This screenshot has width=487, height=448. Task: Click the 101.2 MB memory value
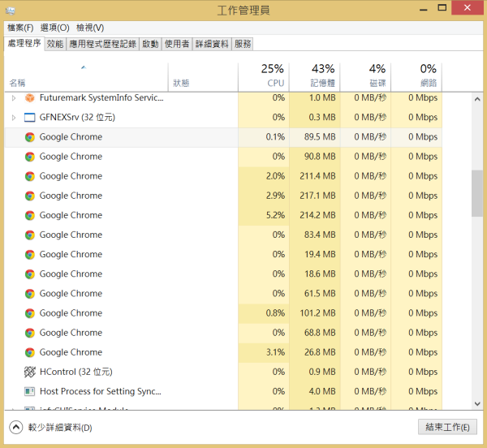317,313
